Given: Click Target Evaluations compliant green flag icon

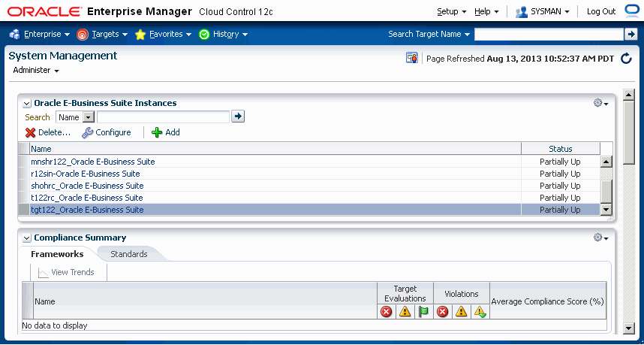Looking at the screenshot, I should [423, 313].
